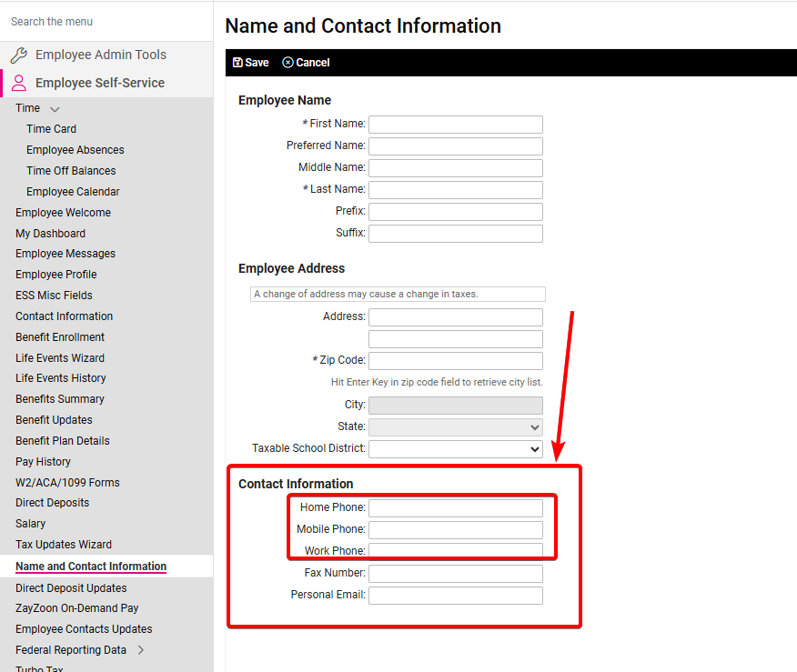This screenshot has width=797, height=672.
Task: Click the Cancel button text
Action: (x=313, y=63)
